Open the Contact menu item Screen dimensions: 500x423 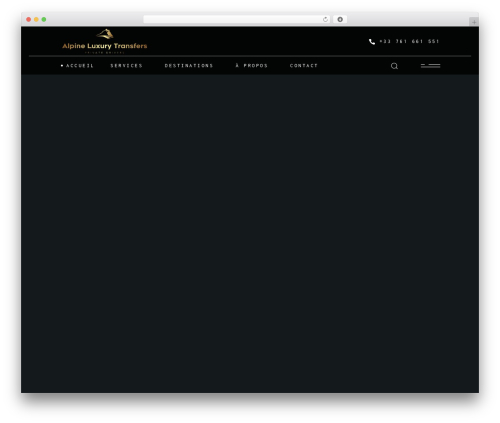(x=304, y=66)
